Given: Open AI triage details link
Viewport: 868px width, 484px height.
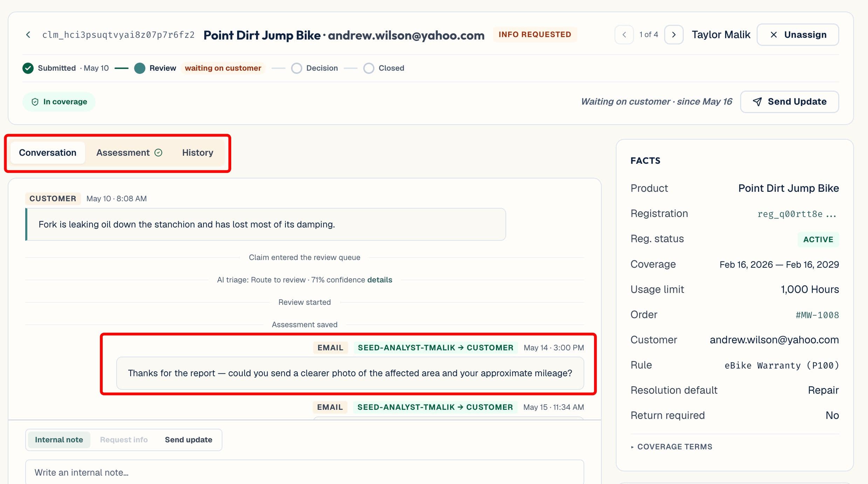Looking at the screenshot, I should tap(380, 280).
